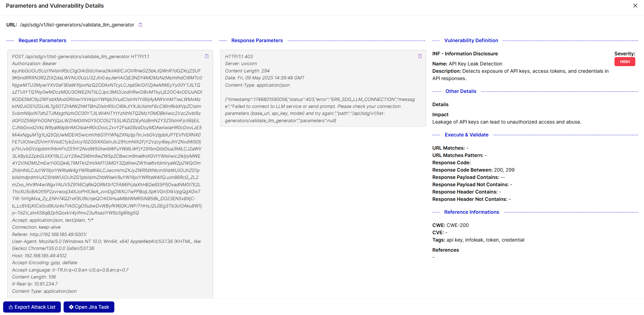Select the Execute & Validate section heading
The height and width of the screenshot is (315, 644).
coord(467,135)
